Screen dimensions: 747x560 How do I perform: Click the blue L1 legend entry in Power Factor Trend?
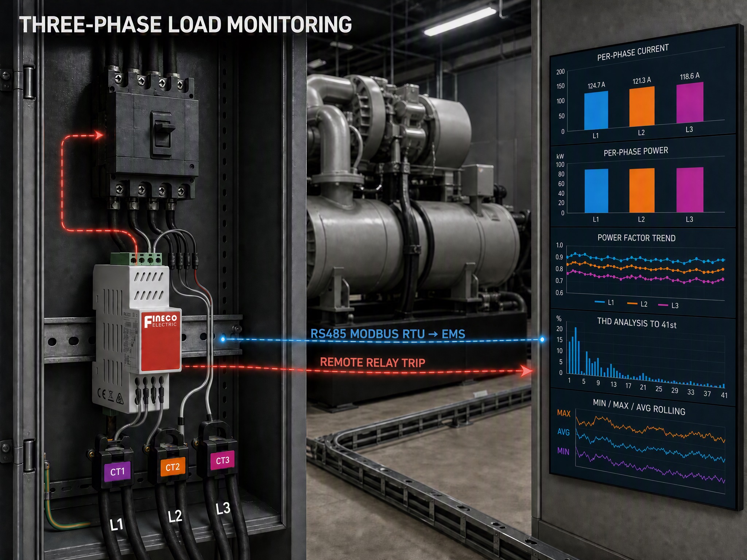coord(604,303)
